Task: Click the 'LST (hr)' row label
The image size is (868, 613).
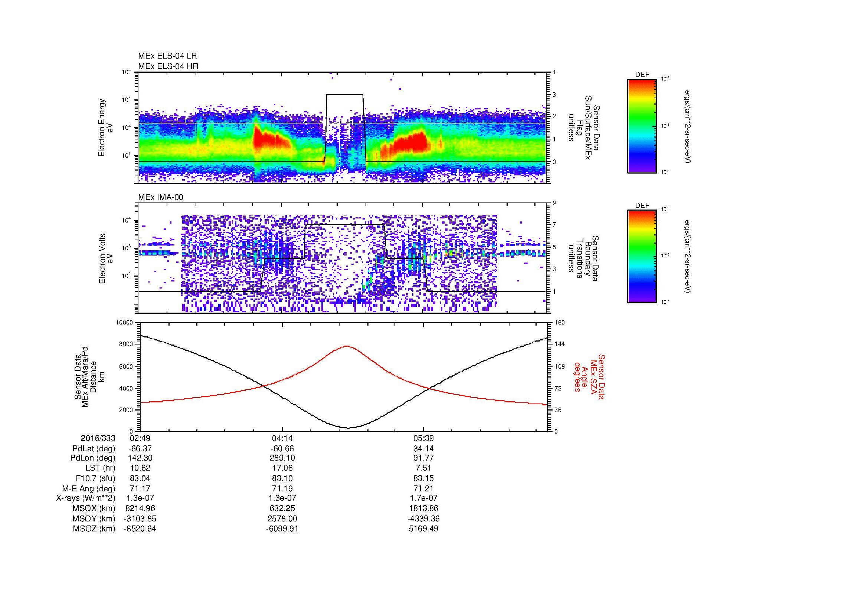Action: coord(101,468)
